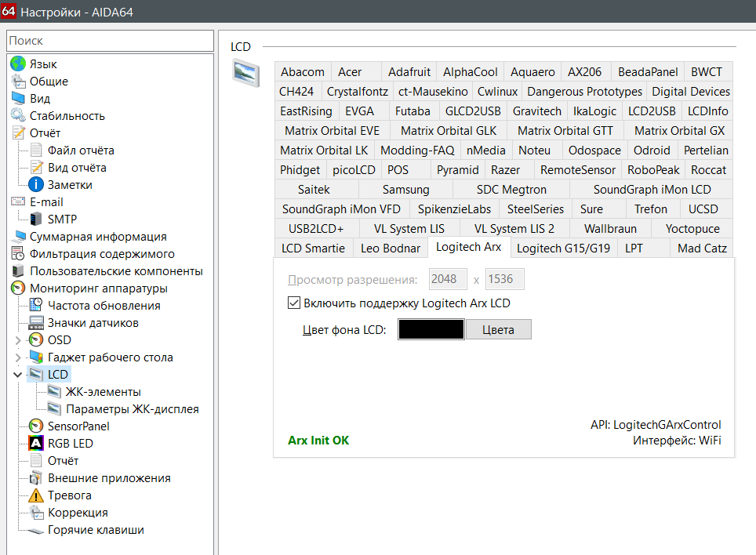Click the 1536 resolution height field
This screenshot has width=756, height=555.
pyautogui.click(x=504, y=279)
